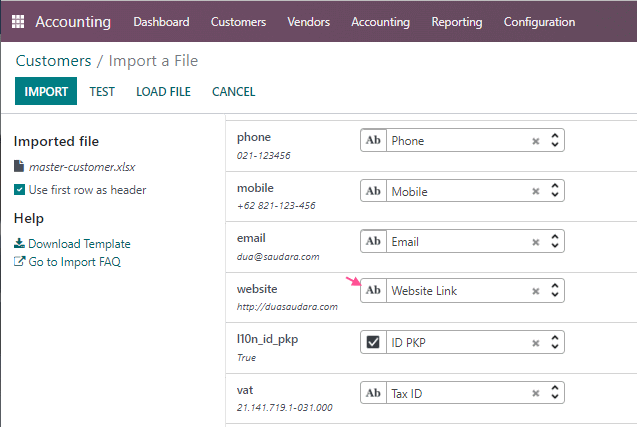Click the master-customer.xlsx file icon
Screen dimensions: 637x427
(x=19, y=166)
